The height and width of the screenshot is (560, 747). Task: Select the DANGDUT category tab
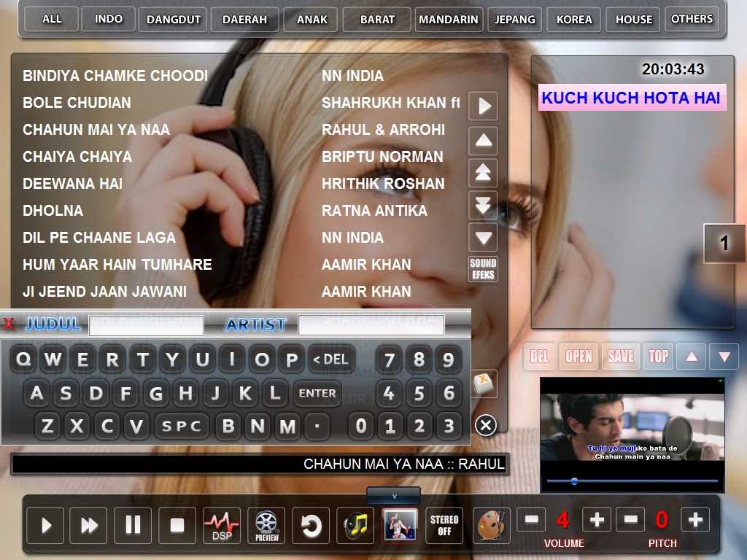point(173,20)
